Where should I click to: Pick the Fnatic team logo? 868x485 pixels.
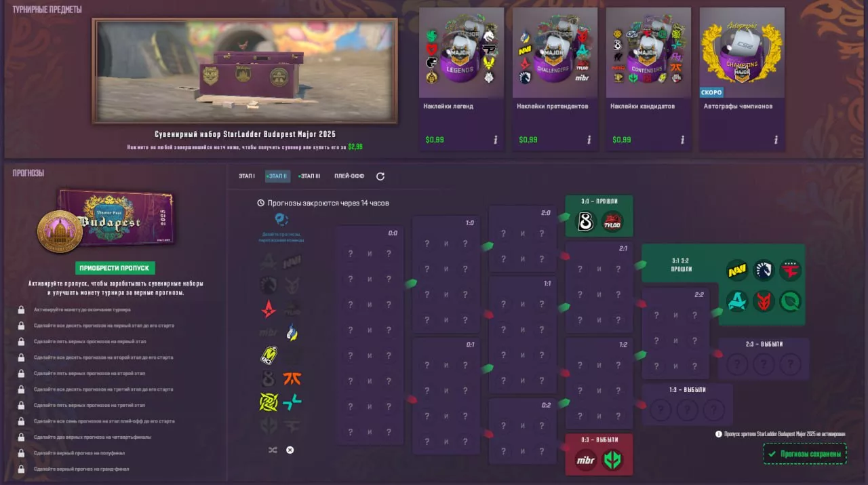coord(292,379)
